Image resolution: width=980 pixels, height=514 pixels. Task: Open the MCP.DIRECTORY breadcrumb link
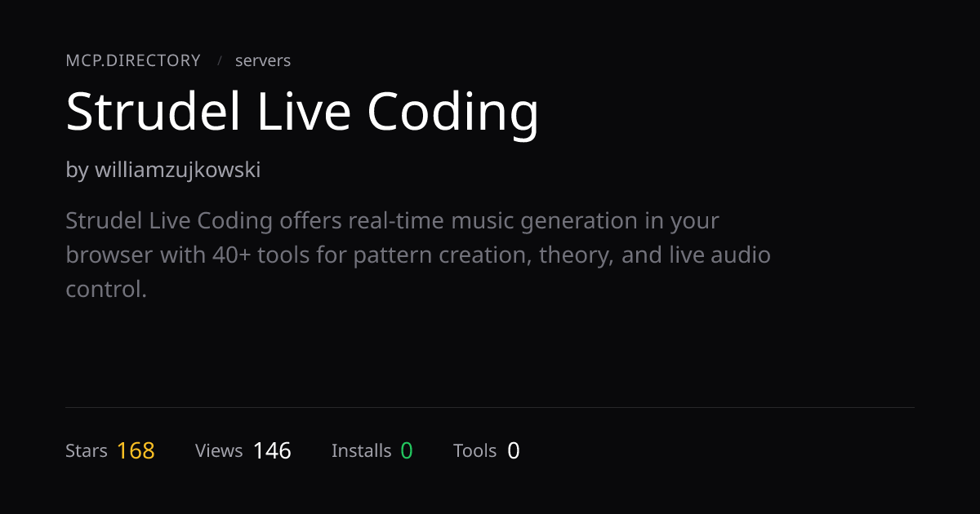coord(133,60)
